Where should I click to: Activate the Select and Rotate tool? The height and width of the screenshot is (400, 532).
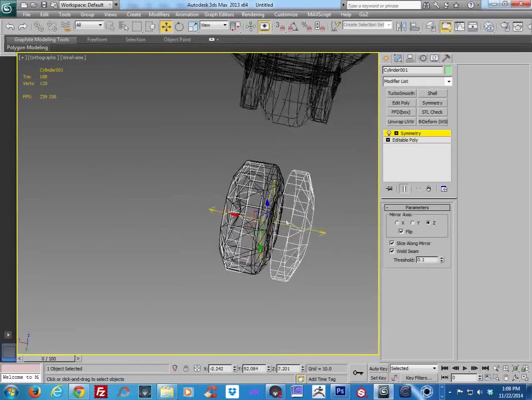(179, 27)
